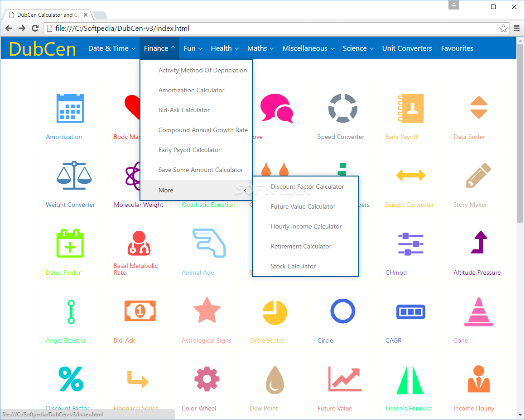Image resolution: width=525 pixels, height=420 pixels.
Task: Expand the Maths dropdown
Action: pyautogui.click(x=260, y=48)
